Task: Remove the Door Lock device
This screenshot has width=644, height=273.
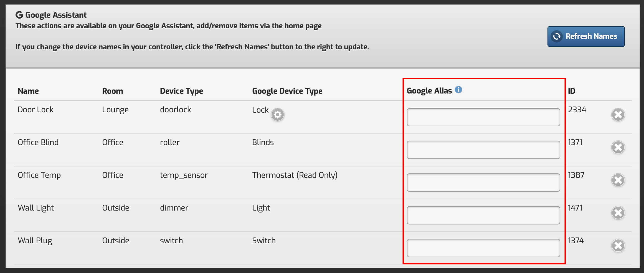Action: [x=618, y=115]
